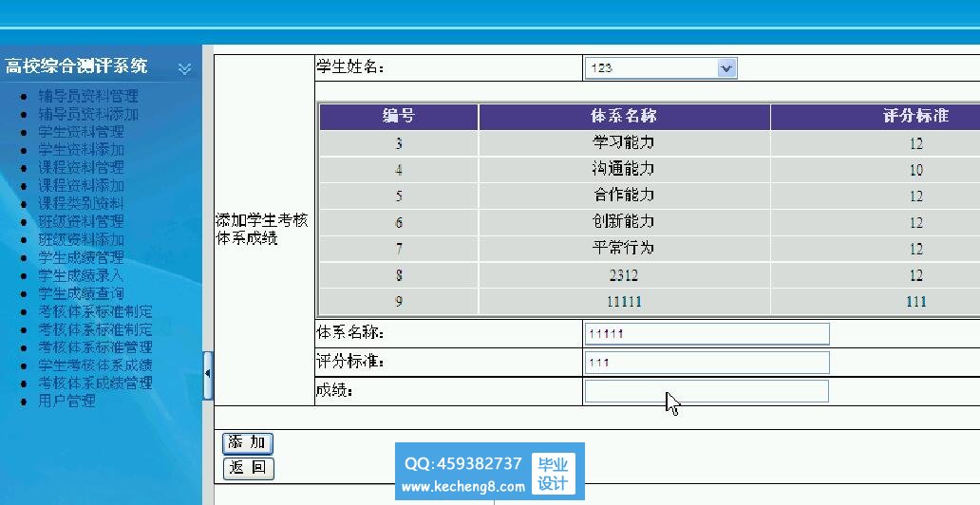Select the 平常行为 table cell
Viewport: 980px width, 505px height.
pyautogui.click(x=624, y=248)
